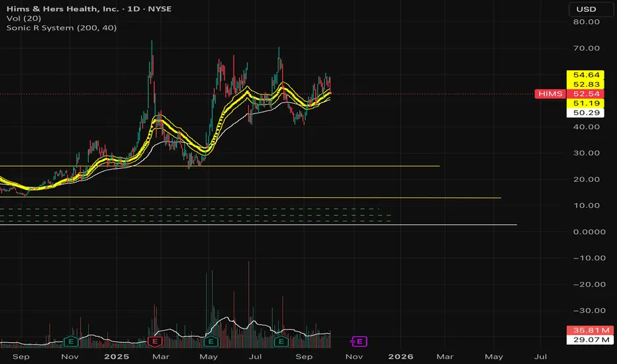Open the USD currency selector
This screenshot has width=617, height=364.
click(x=591, y=9)
